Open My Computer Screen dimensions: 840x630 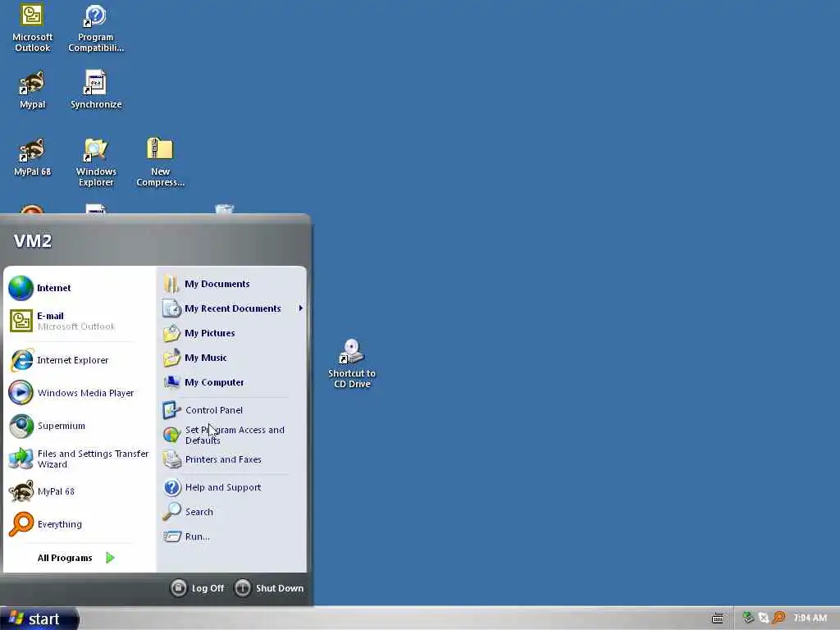coord(232,382)
